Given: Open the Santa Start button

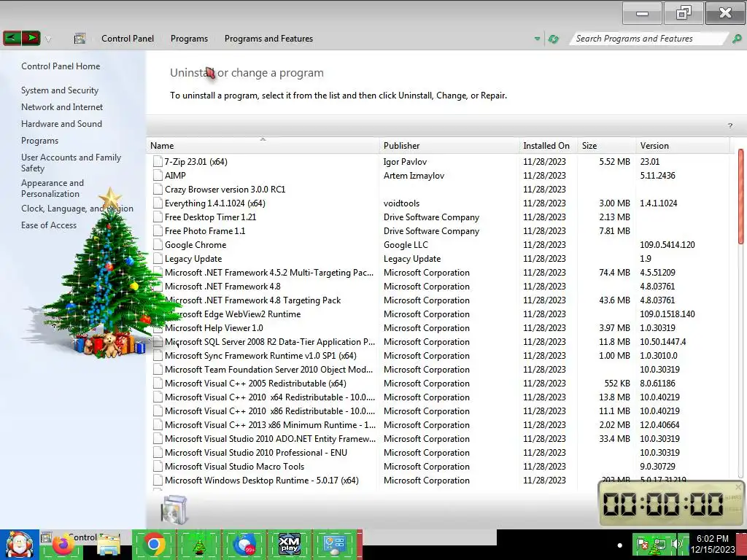Looking at the screenshot, I should coord(19,545).
